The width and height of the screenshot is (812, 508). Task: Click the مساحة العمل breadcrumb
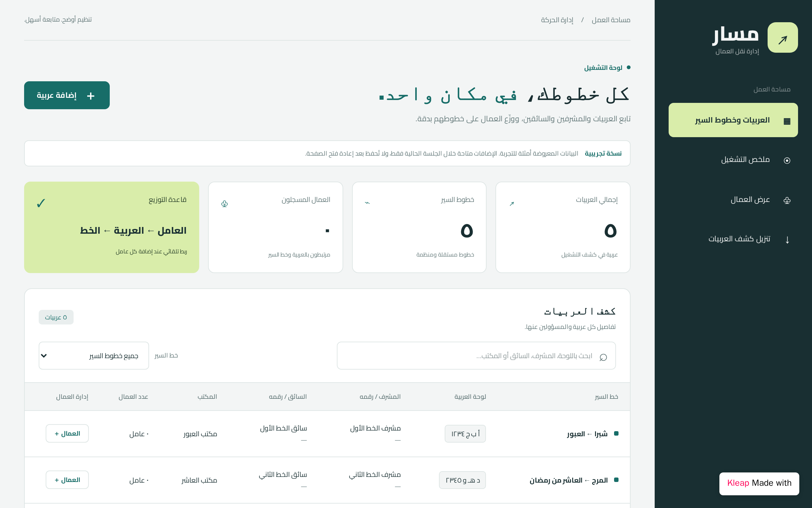(611, 20)
